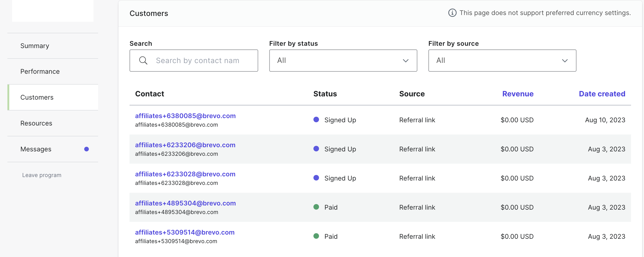Open contact affiliates+6380085@brevo.com
The width and height of the screenshot is (644, 257).
click(x=185, y=116)
